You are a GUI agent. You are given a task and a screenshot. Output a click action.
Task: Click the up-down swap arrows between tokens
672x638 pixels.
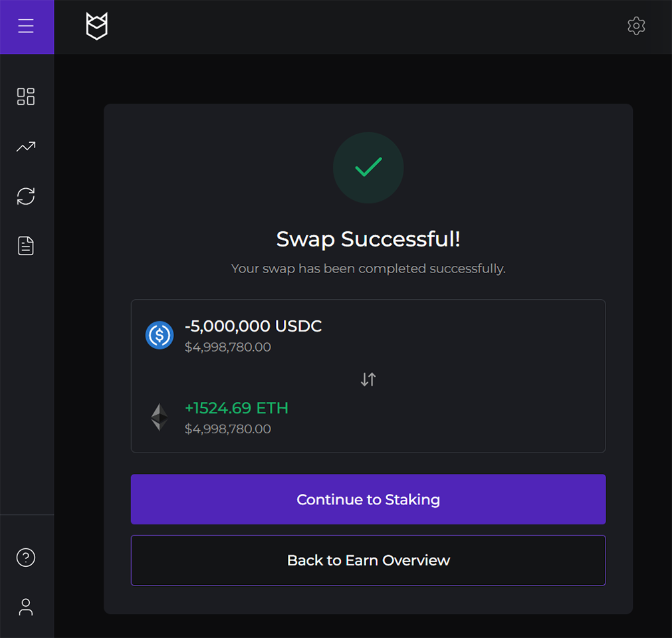coord(368,379)
